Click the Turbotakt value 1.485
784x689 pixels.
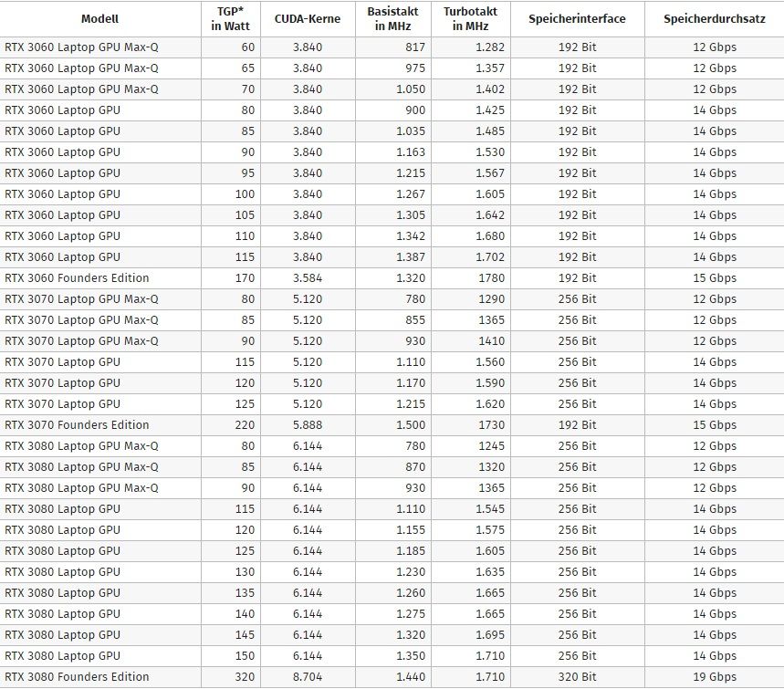490,131
